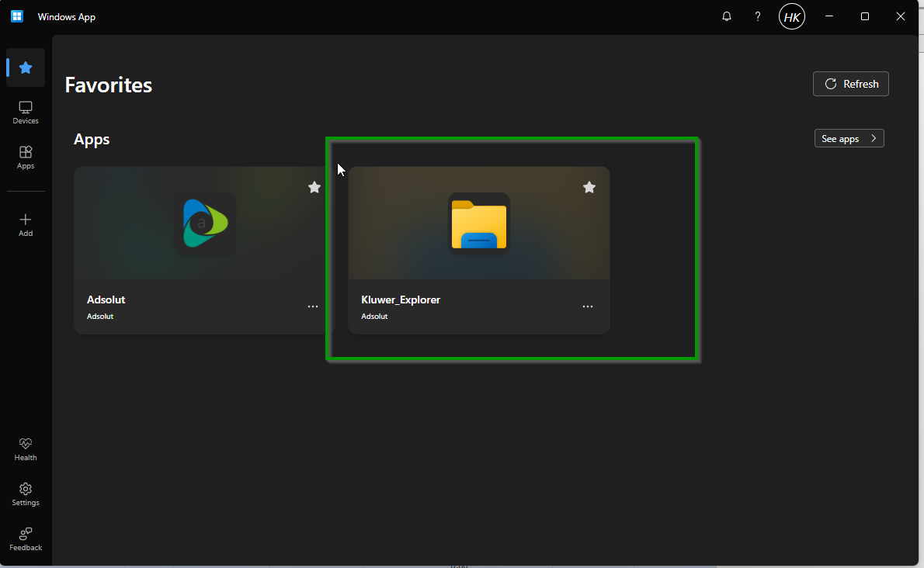
Task: Launch the Adsolut app from its logo
Action: point(205,223)
